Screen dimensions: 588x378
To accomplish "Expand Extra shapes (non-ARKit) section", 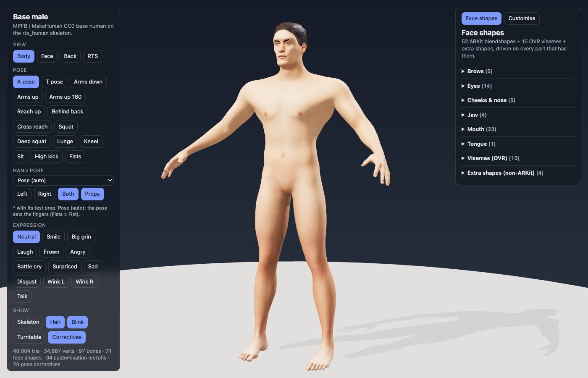I will [518, 173].
